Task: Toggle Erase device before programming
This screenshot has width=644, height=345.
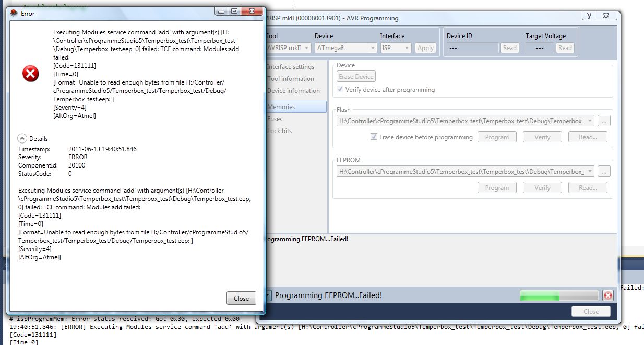Action: click(374, 137)
